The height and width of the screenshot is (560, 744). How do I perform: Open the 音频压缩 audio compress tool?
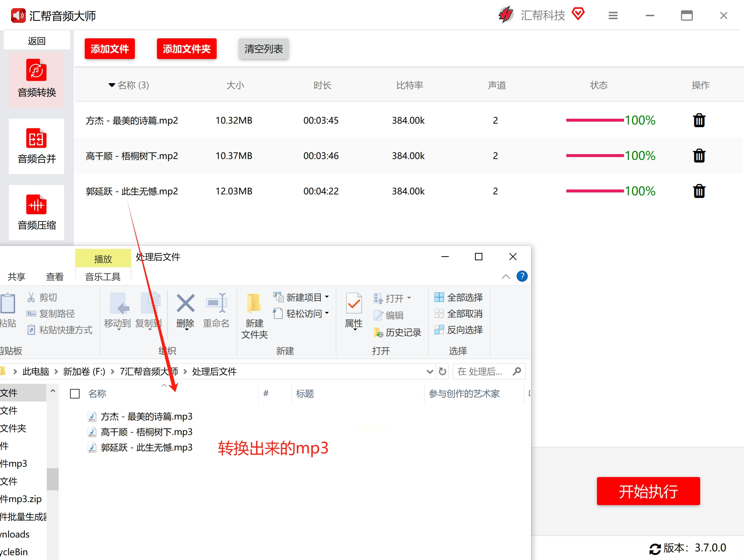(x=36, y=212)
